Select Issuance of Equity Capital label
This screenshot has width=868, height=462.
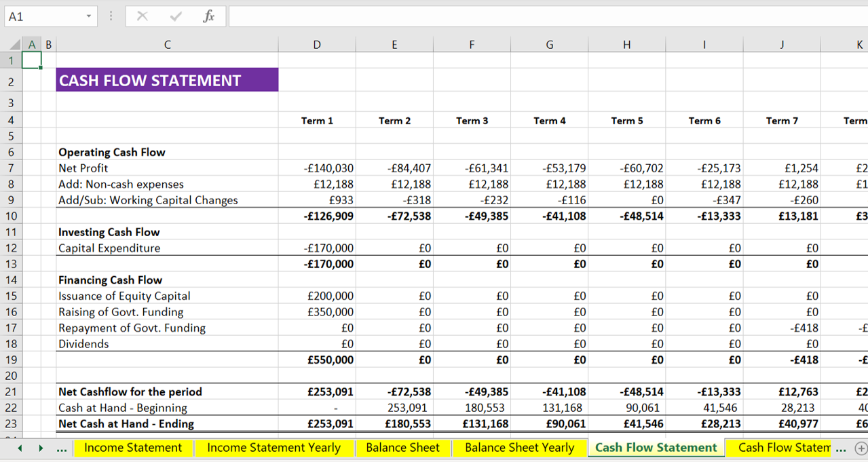point(124,296)
